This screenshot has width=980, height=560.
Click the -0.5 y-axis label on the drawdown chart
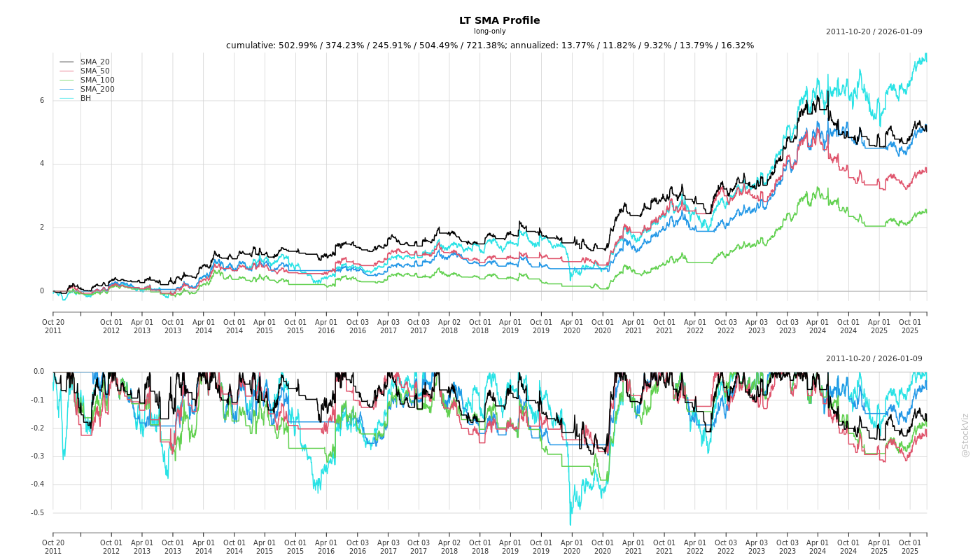coord(38,513)
